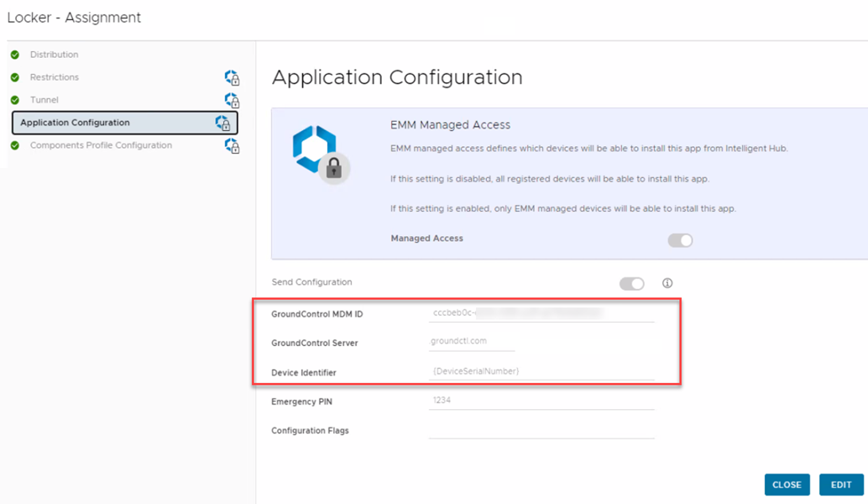
Task: Click the GroundControl Server field
Action: (x=471, y=342)
